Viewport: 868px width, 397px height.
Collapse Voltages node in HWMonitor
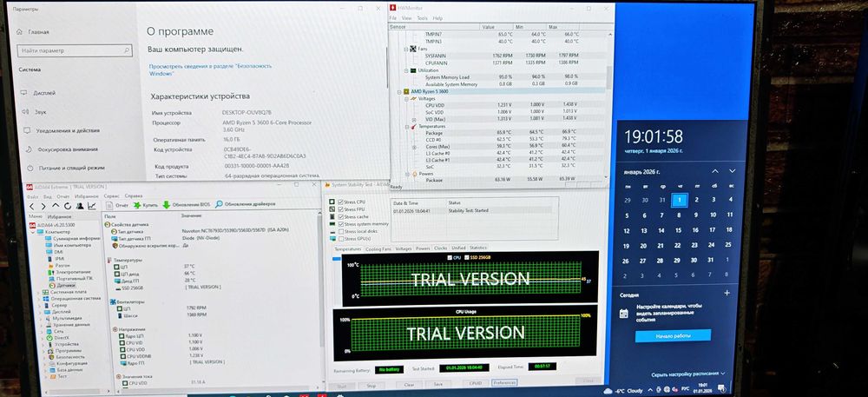[405, 98]
